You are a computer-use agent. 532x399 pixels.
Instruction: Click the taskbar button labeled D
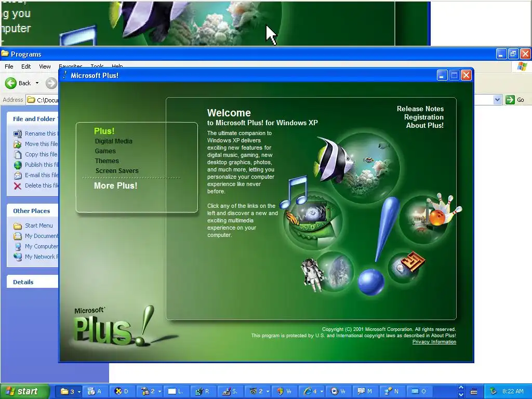point(123,392)
